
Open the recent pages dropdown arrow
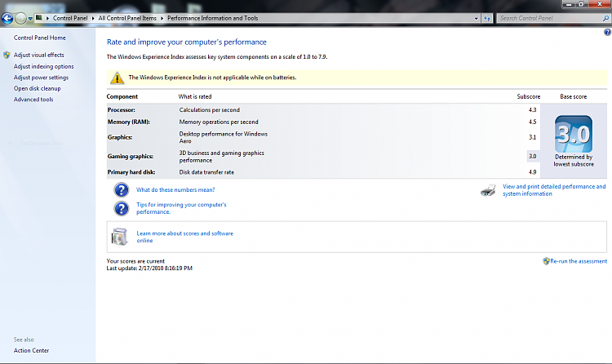pyautogui.click(x=30, y=18)
